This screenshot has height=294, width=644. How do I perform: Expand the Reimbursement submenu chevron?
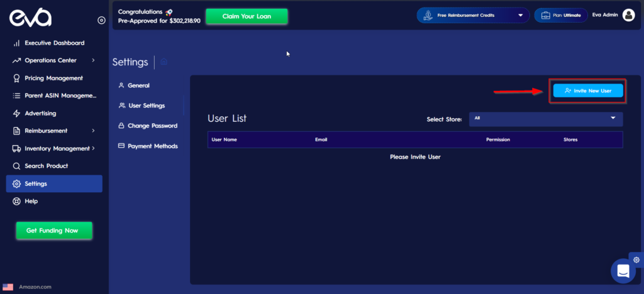(93, 131)
